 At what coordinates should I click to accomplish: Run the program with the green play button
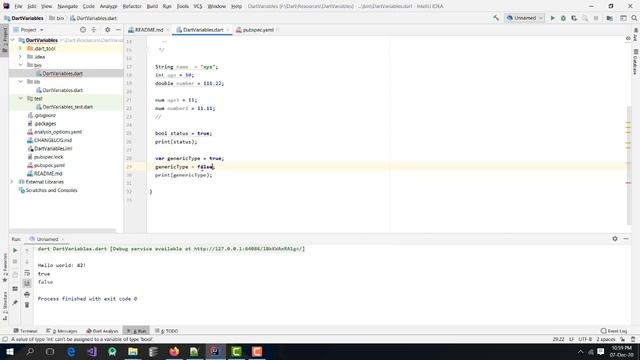(553, 18)
